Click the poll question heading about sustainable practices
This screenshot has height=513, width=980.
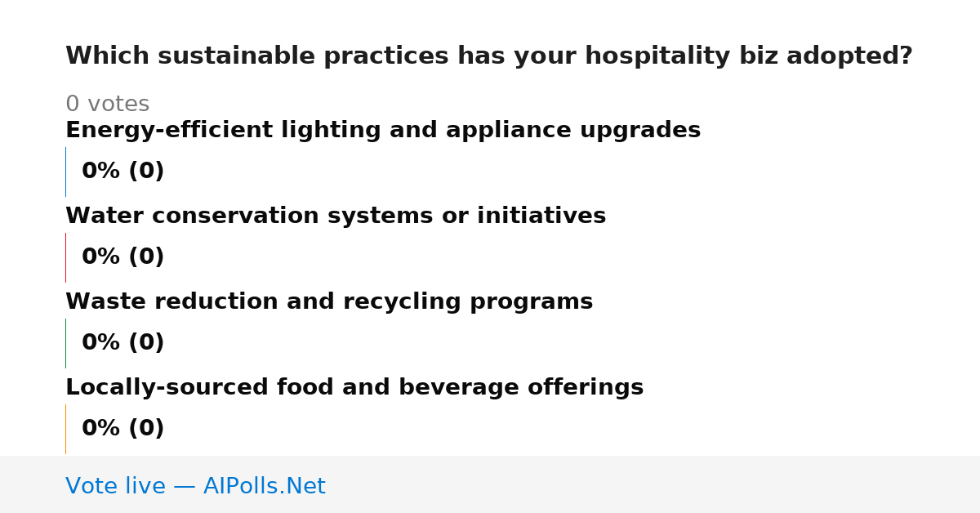coord(488,56)
